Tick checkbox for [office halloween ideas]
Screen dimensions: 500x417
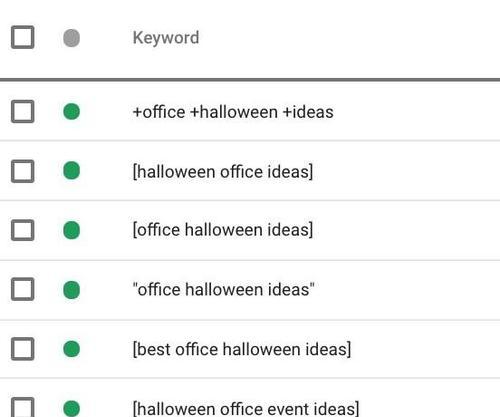pyautogui.click(x=23, y=230)
